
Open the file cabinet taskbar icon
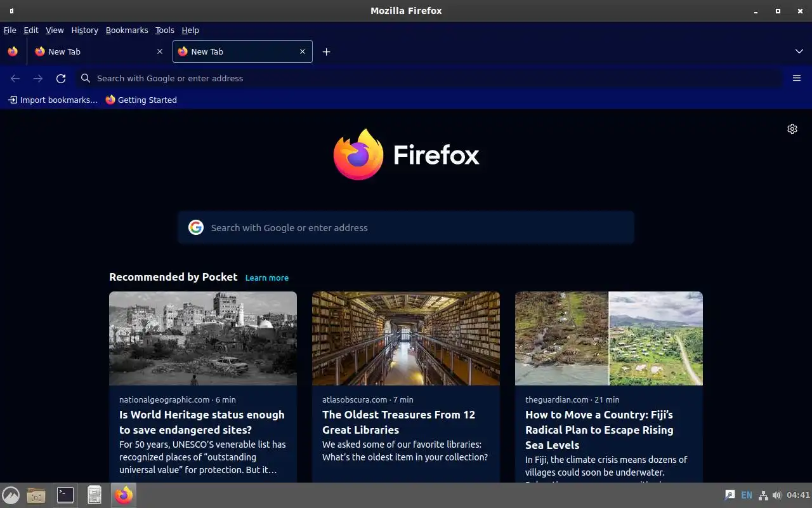[x=95, y=495]
